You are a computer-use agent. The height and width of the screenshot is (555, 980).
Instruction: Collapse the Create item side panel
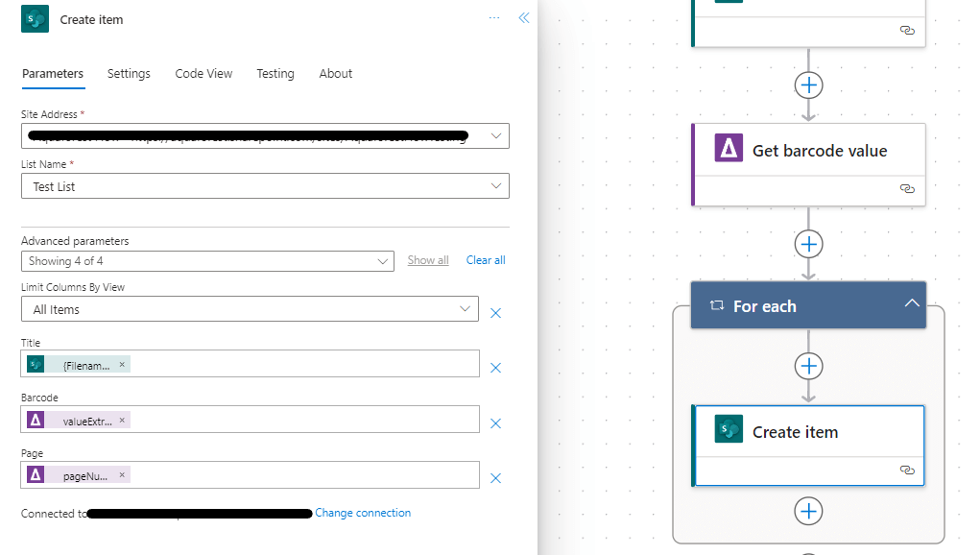[x=524, y=18]
